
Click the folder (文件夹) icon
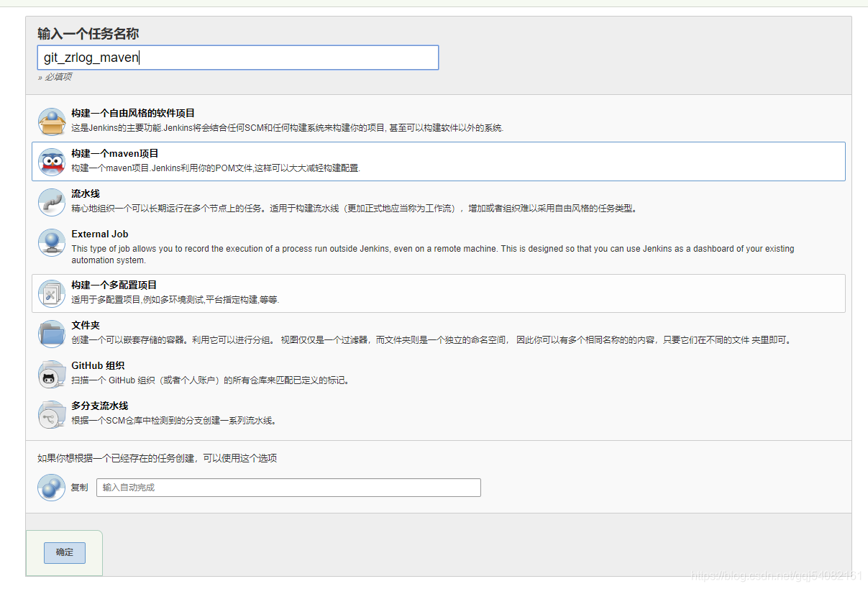pos(52,334)
